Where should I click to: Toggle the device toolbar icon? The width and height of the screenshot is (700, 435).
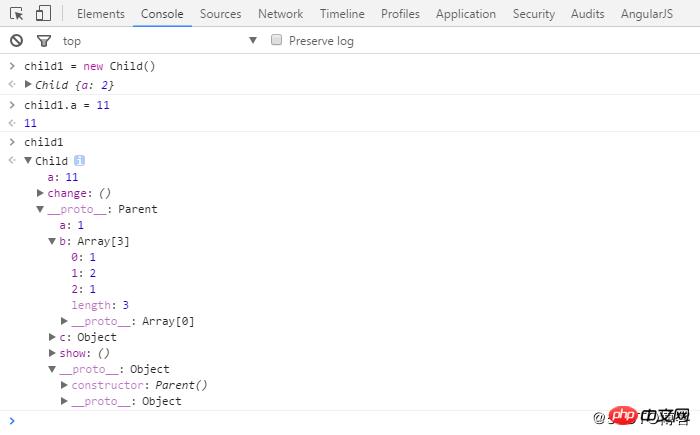[x=43, y=14]
